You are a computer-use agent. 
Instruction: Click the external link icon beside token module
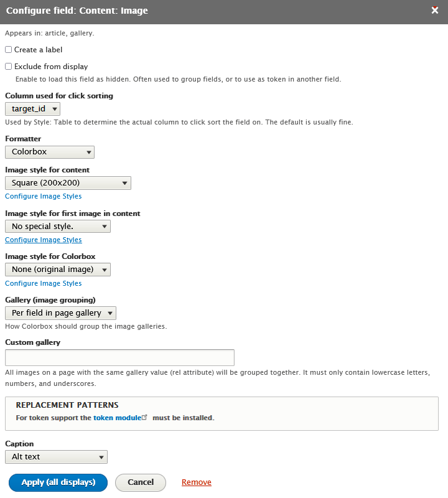(144, 417)
